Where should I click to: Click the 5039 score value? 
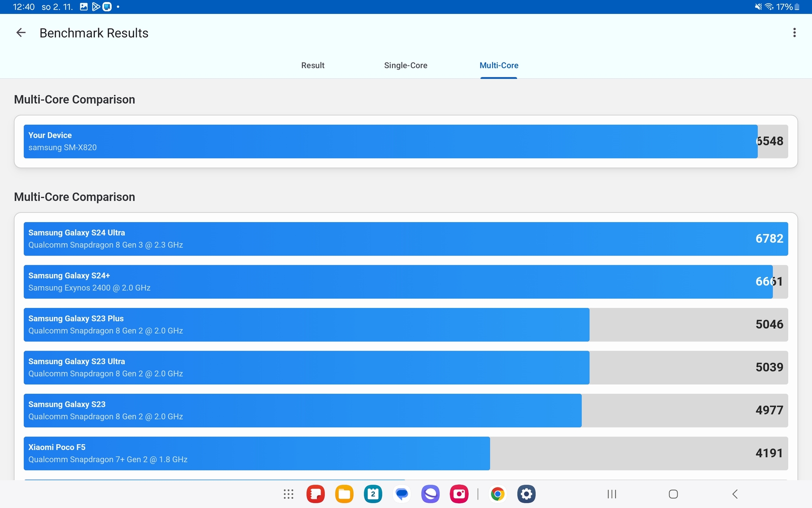click(769, 367)
